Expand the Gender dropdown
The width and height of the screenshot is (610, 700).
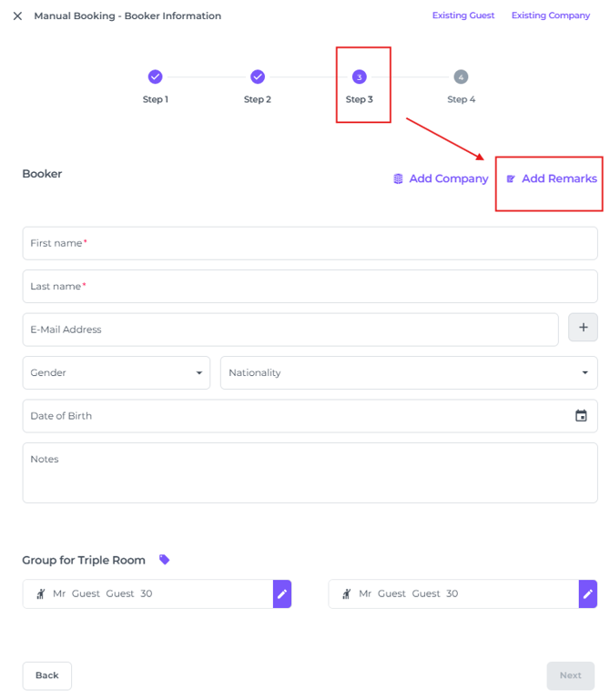[117, 372]
